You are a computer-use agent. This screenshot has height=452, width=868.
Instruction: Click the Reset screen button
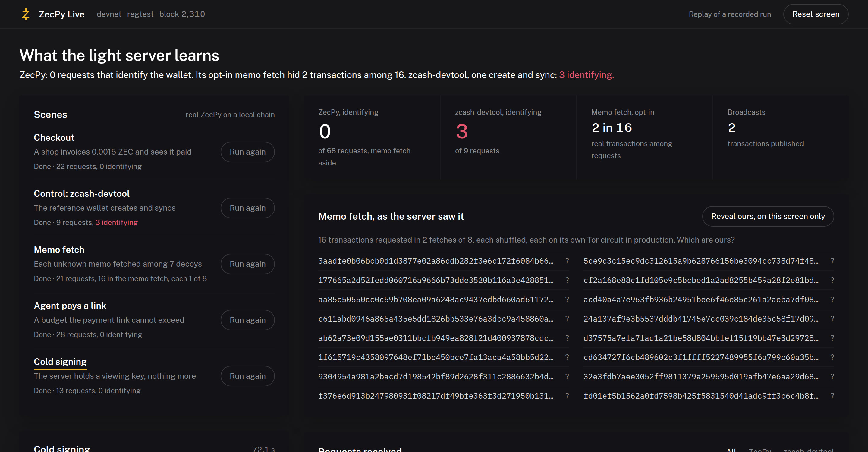coord(816,14)
